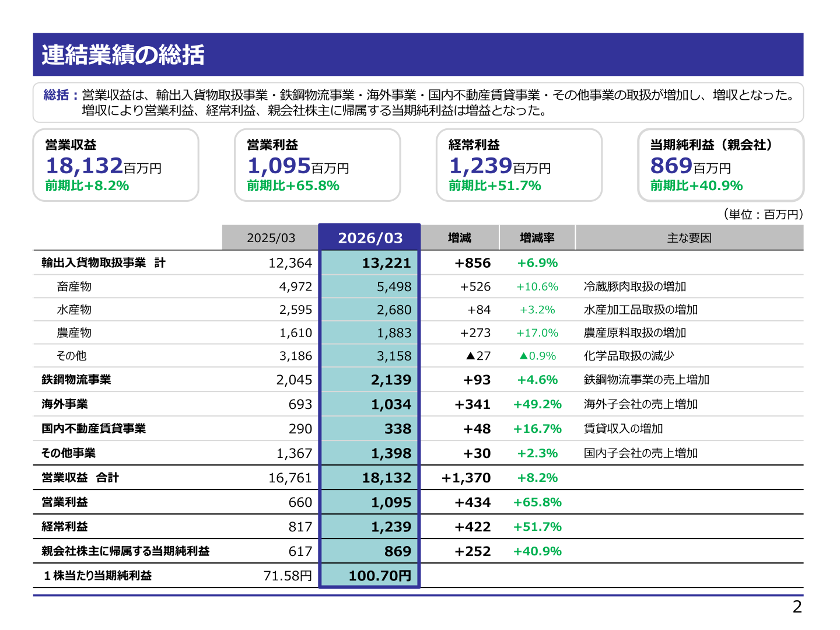Click the 営業収益 合計 row label
This screenshot has width=840, height=630.
pos(80,478)
